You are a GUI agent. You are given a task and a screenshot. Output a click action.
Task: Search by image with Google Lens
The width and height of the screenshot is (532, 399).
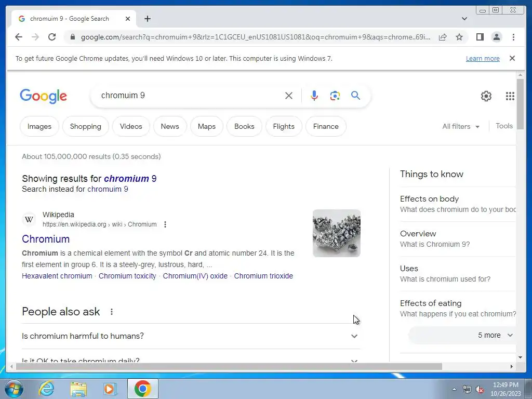[x=335, y=96]
